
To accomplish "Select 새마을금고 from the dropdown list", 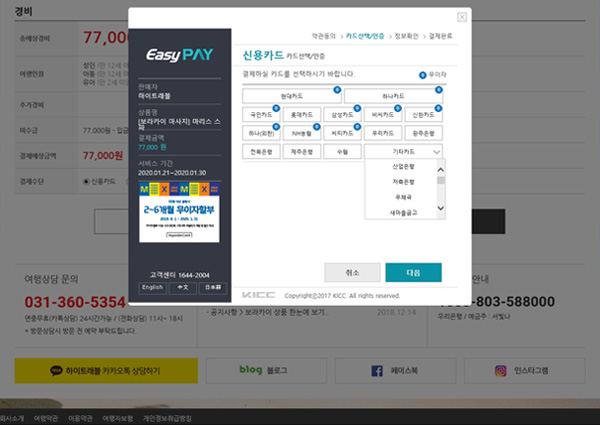I will (401, 212).
